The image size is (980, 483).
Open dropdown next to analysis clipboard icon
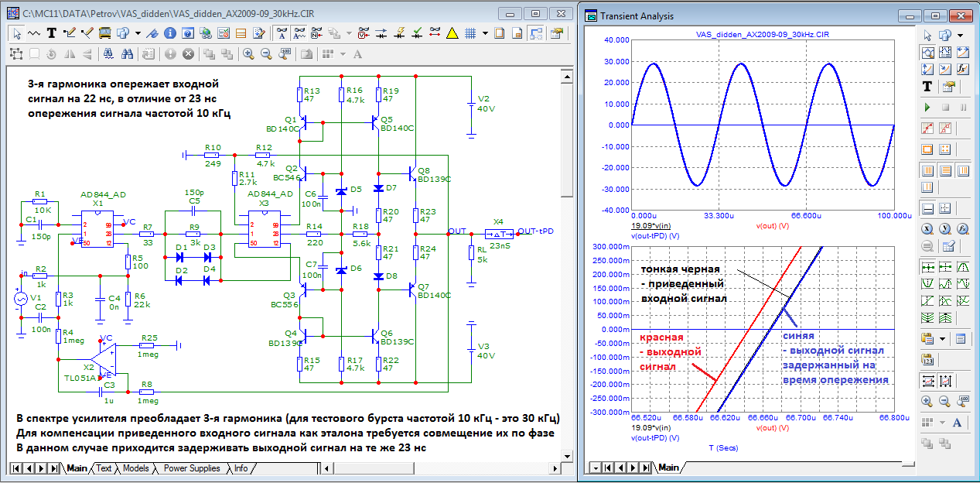pyautogui.click(x=943, y=339)
